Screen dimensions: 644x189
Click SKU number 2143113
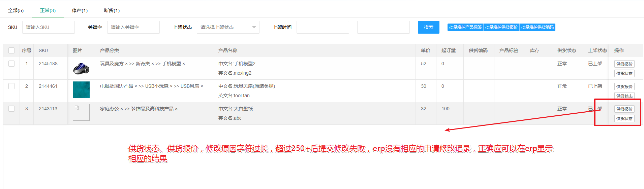click(x=48, y=109)
